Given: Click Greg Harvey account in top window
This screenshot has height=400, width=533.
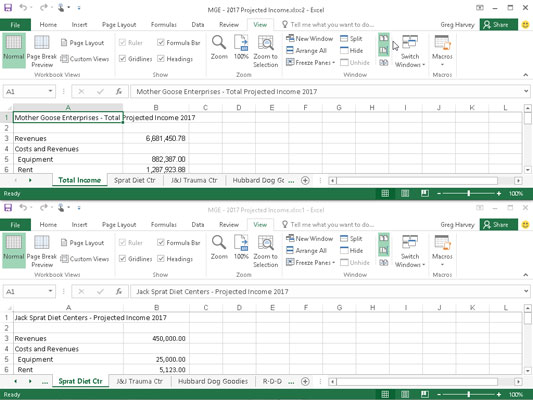Looking at the screenshot, I should 457,25.
